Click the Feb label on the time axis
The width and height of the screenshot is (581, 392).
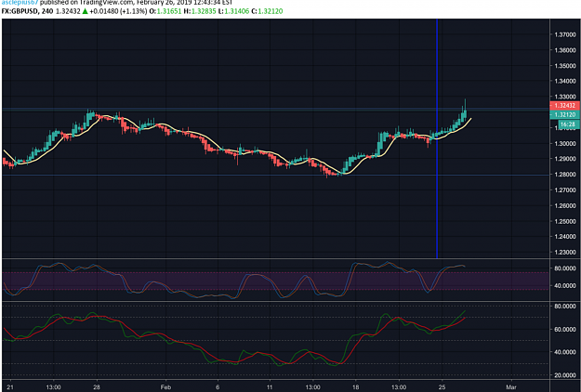pos(165,387)
